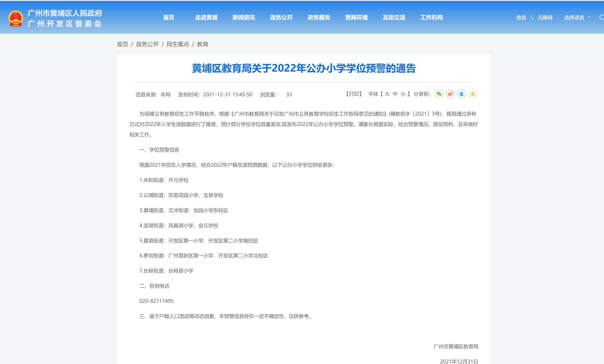The image size is (604, 364).
Task: Go to 教育 in the breadcrumb
Action: (203, 44)
